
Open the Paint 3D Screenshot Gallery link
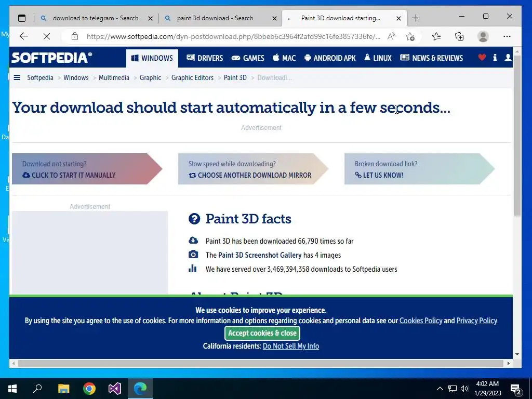pyautogui.click(x=260, y=255)
